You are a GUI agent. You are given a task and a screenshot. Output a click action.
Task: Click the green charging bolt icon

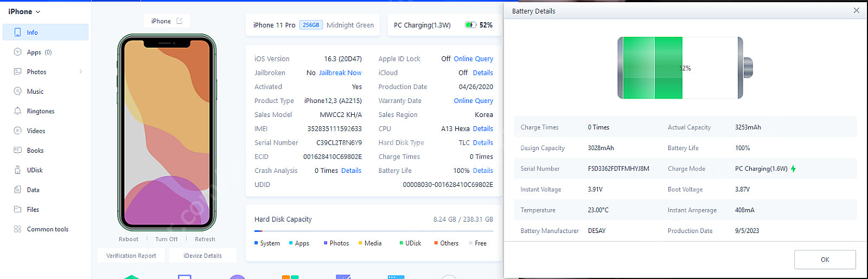tap(794, 168)
